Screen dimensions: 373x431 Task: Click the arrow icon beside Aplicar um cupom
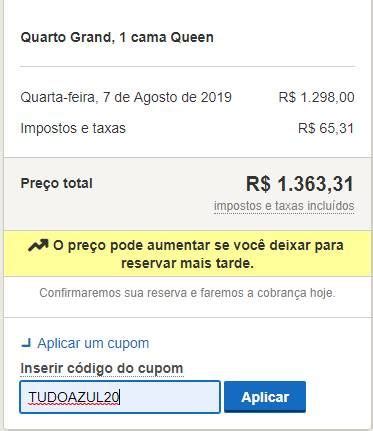[x=26, y=343]
